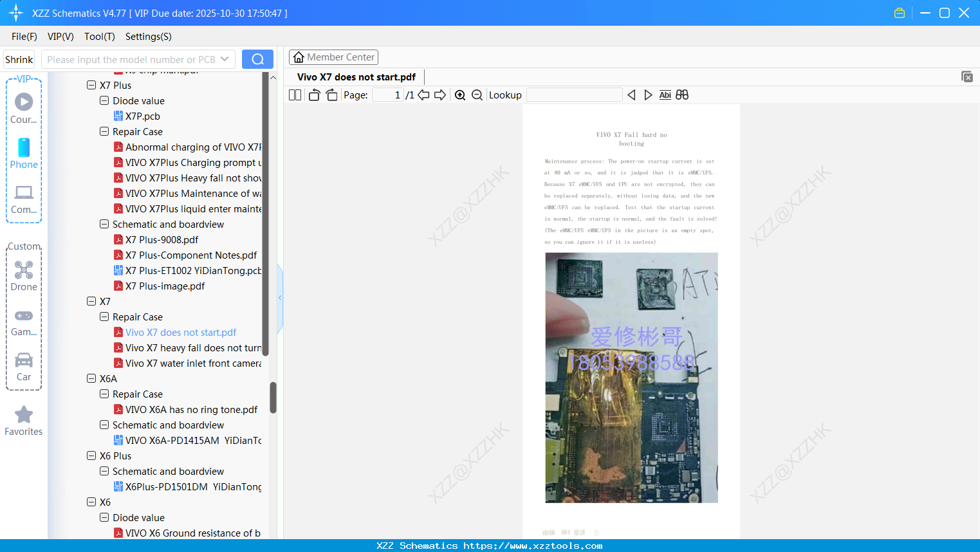Open Favorites star in sidebar

click(24, 421)
